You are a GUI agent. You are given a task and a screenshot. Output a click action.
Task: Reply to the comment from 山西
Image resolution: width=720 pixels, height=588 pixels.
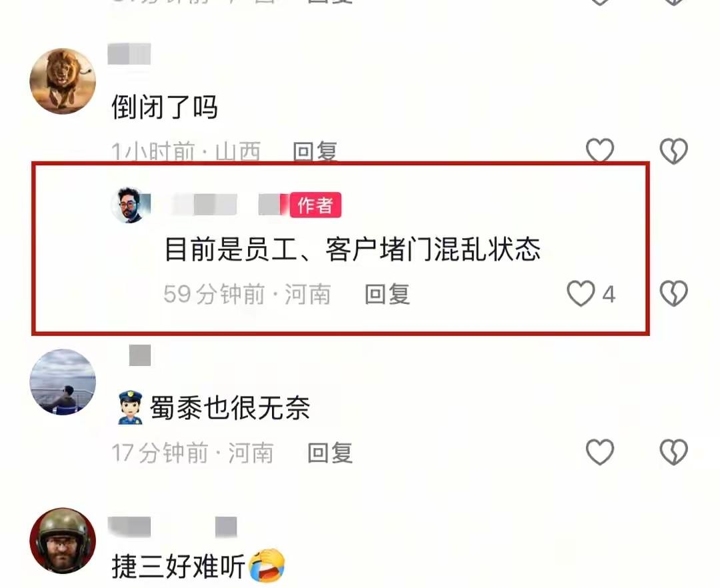[x=315, y=151]
